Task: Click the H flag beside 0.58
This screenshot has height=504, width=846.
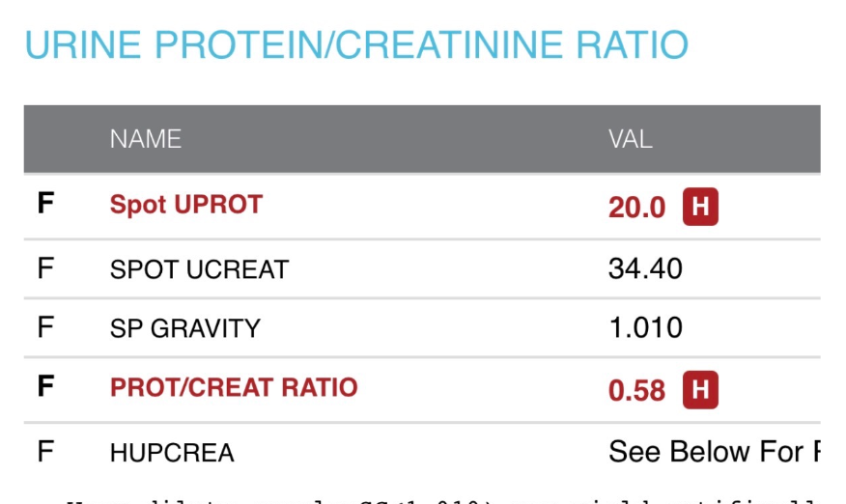Action: tap(700, 390)
